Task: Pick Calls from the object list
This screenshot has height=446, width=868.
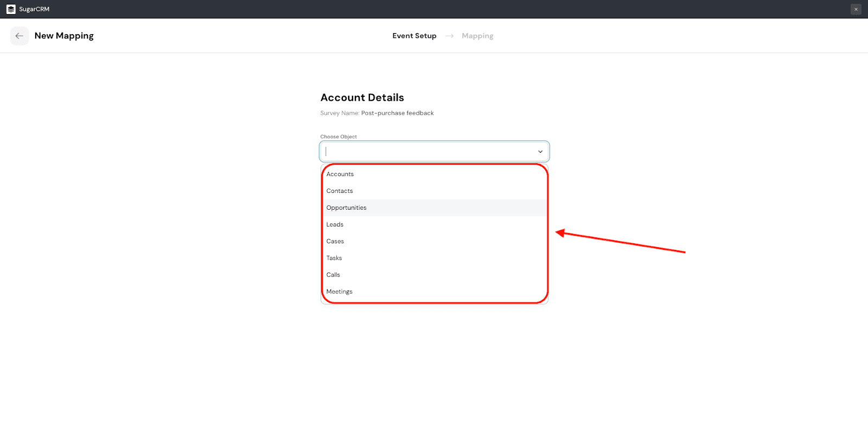Action: point(333,275)
